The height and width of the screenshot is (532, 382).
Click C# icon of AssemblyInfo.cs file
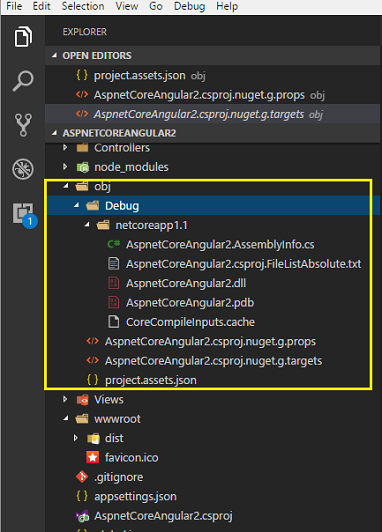(x=114, y=244)
